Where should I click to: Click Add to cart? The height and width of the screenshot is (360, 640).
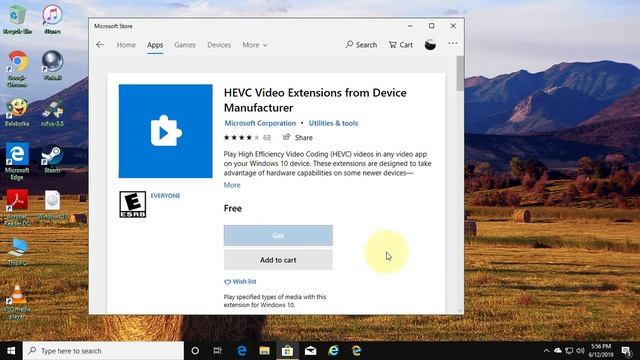click(278, 260)
